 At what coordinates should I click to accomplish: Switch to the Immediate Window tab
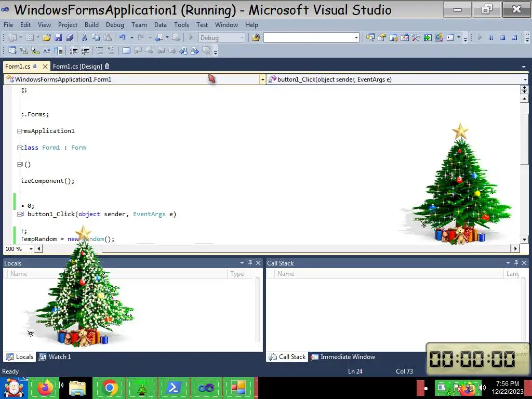[343, 357]
